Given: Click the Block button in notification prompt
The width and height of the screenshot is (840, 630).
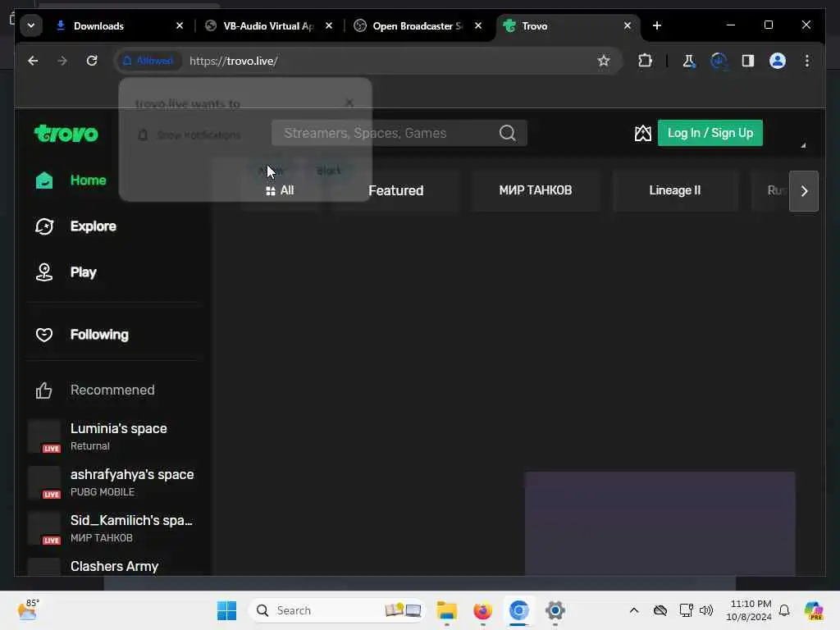Looking at the screenshot, I should coord(328,171).
